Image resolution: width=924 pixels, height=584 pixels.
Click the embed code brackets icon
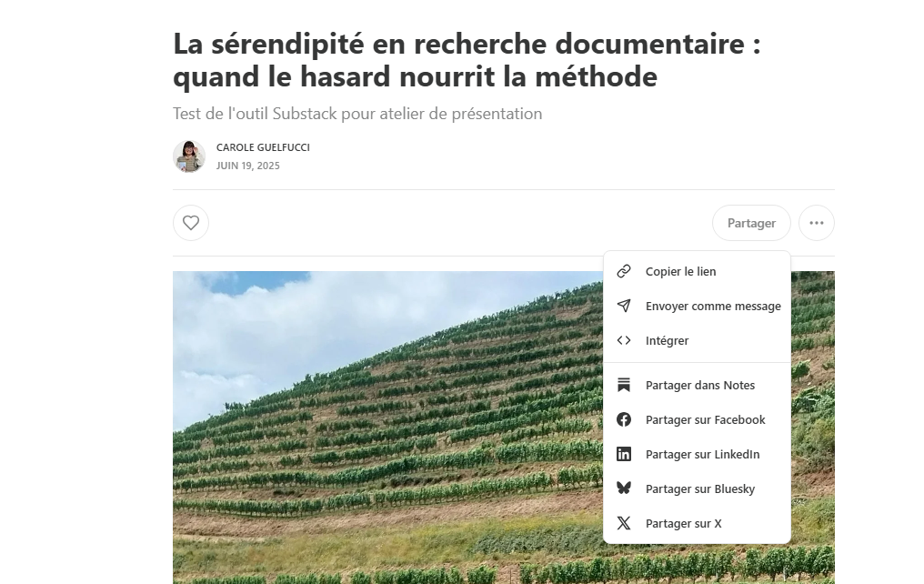624,340
